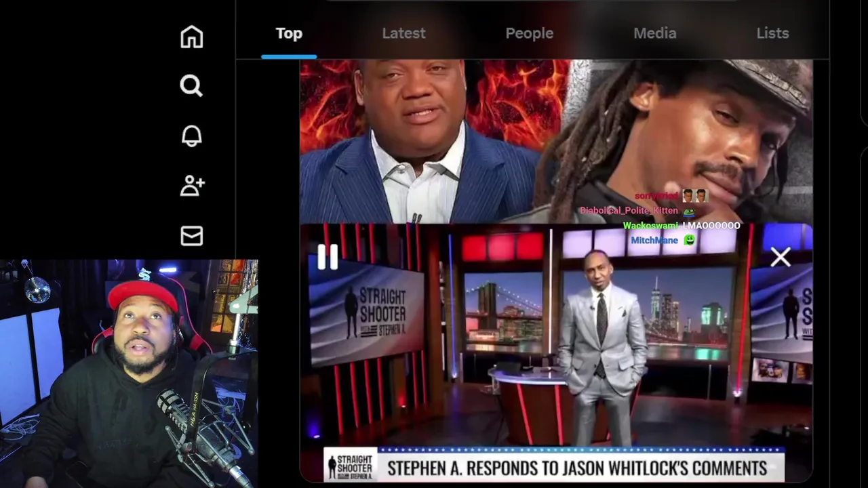The height and width of the screenshot is (488, 868).
Task: Click chat username MitchMane
Action: (654, 241)
